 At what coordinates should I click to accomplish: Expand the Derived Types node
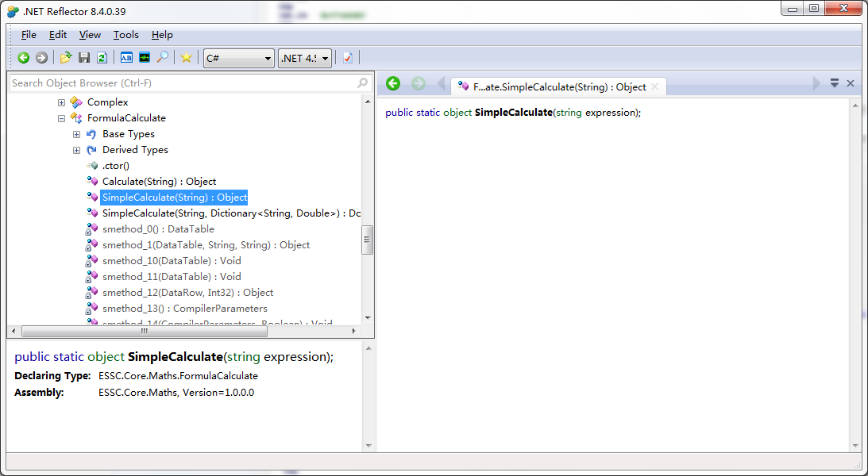[x=76, y=151]
